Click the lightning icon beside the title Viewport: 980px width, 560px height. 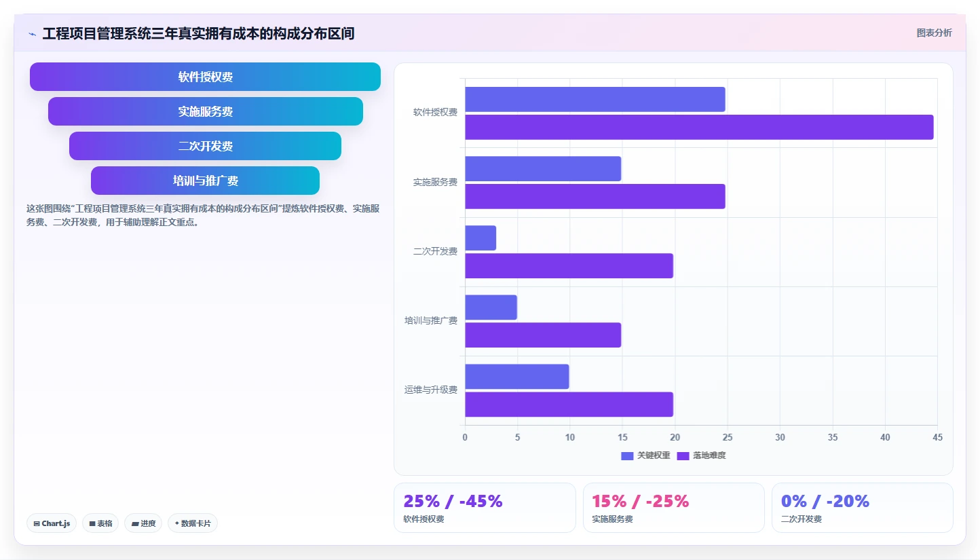(x=32, y=34)
